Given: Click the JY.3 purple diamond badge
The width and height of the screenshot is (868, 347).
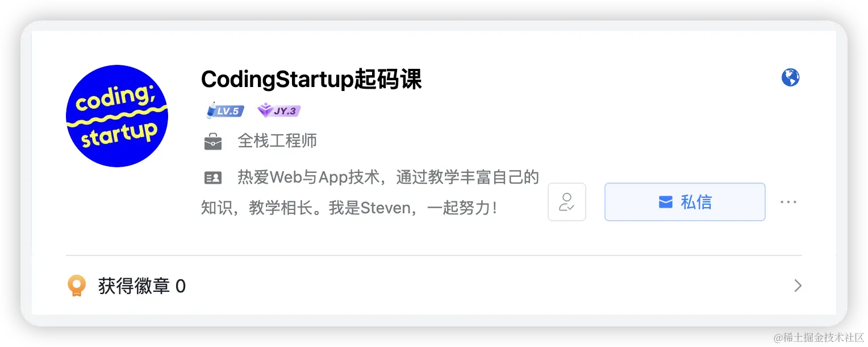Looking at the screenshot, I should [x=278, y=111].
